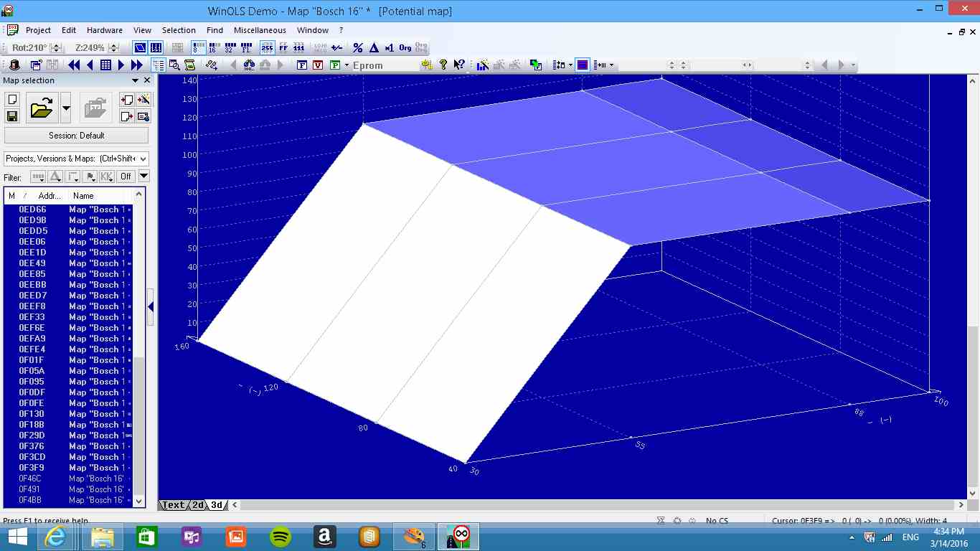980x551 pixels.
Task: Toggle binary 111 number format
Action: [x=298, y=48]
